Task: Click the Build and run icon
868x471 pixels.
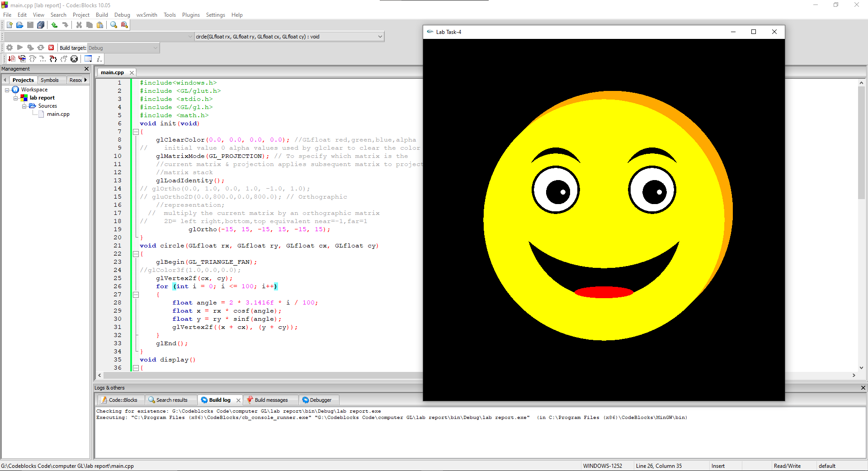Action: point(30,48)
